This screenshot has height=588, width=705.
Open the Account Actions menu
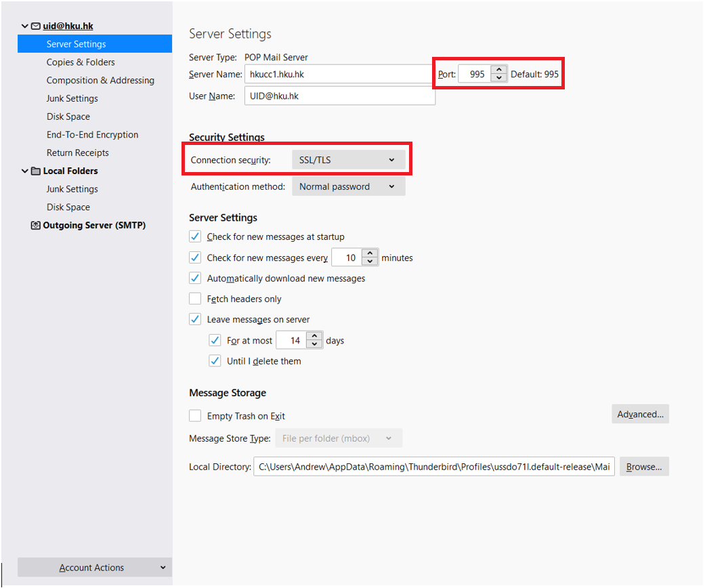pos(94,567)
